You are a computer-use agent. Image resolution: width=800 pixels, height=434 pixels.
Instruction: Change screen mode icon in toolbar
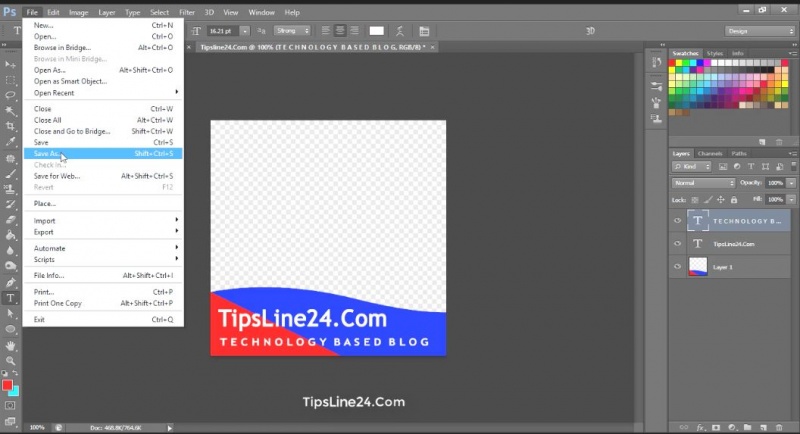[x=10, y=421]
